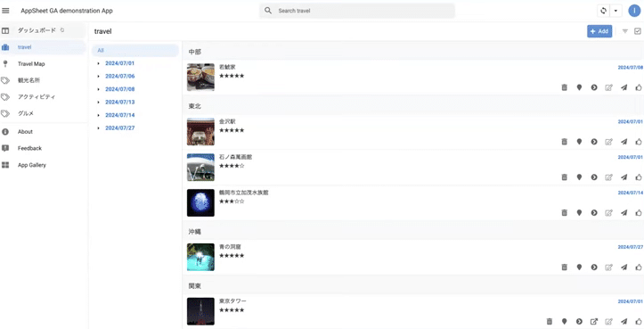Click the 沖縄 group header
This screenshot has width=644, height=329.
(x=412, y=232)
